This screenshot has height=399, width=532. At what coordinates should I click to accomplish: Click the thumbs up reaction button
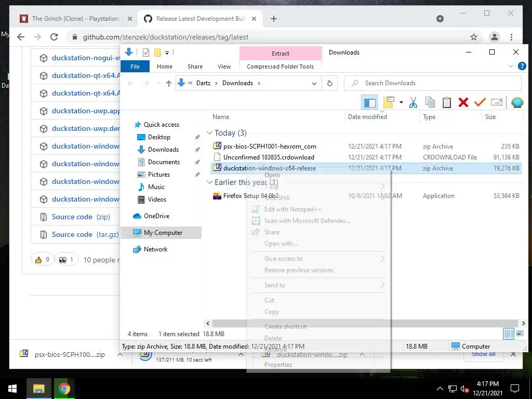tap(42, 260)
